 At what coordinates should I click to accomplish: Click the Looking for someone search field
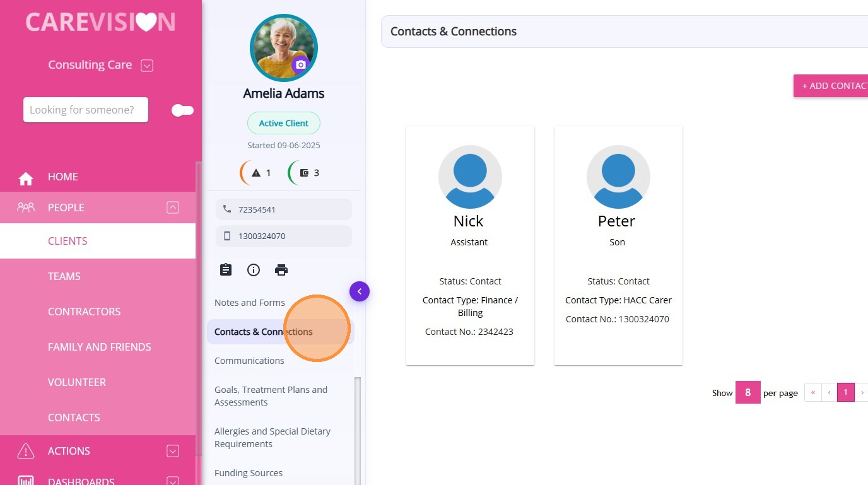(x=86, y=110)
